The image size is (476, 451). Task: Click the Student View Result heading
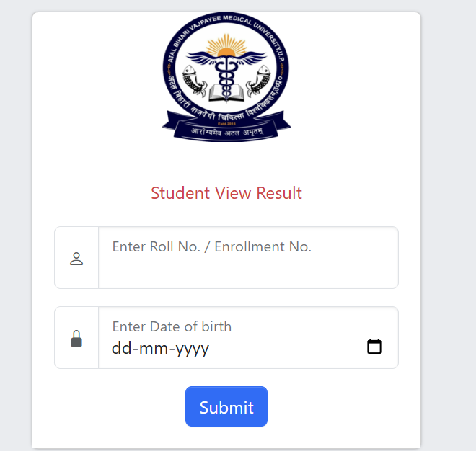click(226, 193)
